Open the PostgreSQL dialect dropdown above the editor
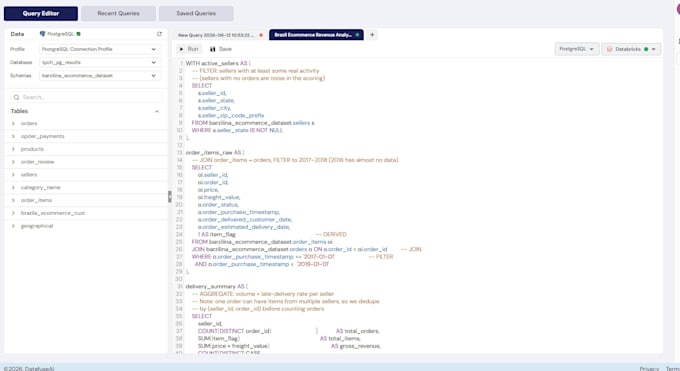The height and width of the screenshot is (371, 680). 577,49
